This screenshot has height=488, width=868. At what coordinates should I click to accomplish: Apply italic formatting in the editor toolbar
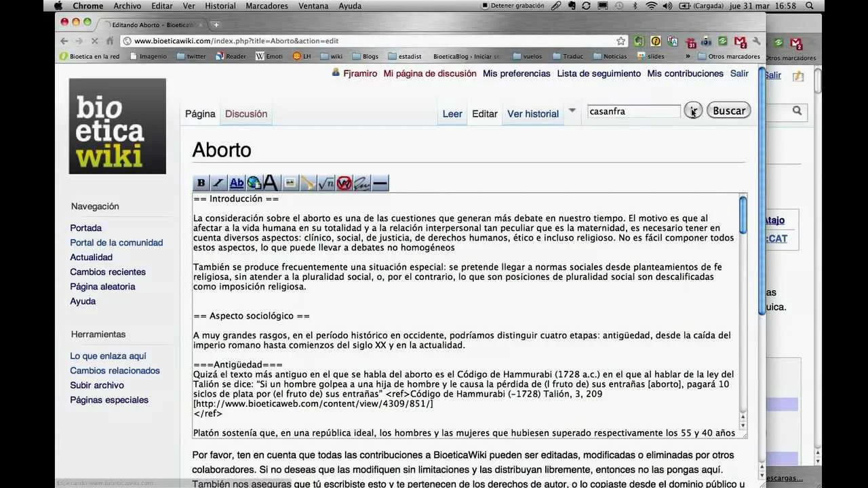tap(218, 183)
